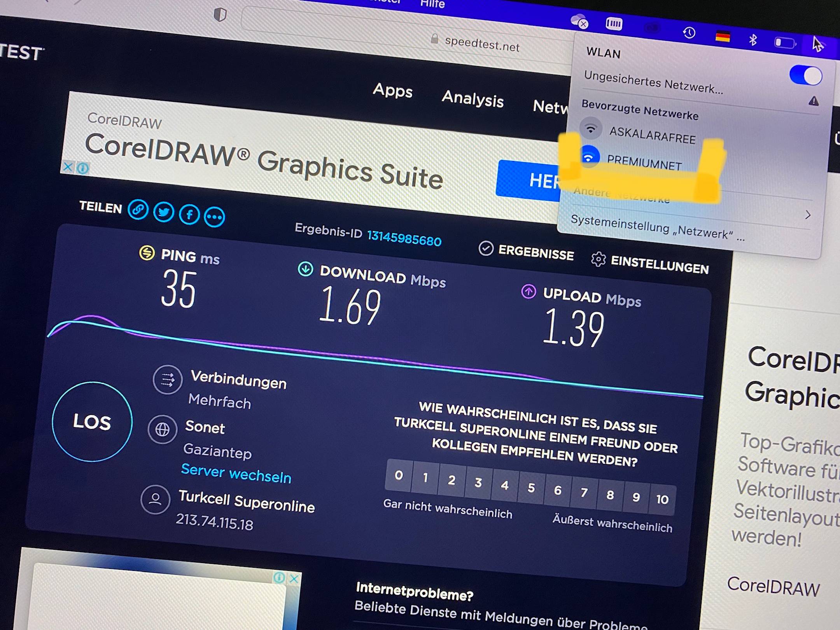Click the copy link share icon
This screenshot has width=840, height=630.
138,210
